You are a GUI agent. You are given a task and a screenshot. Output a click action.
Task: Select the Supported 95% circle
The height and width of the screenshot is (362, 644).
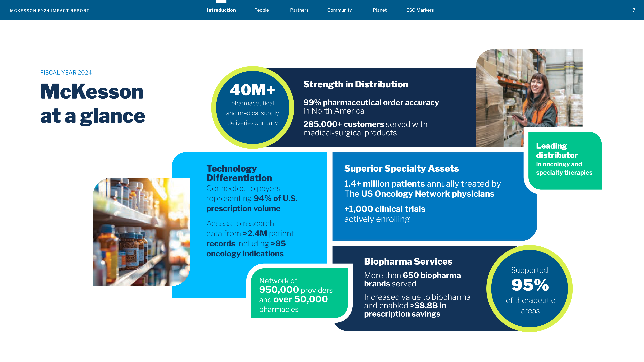click(x=530, y=289)
